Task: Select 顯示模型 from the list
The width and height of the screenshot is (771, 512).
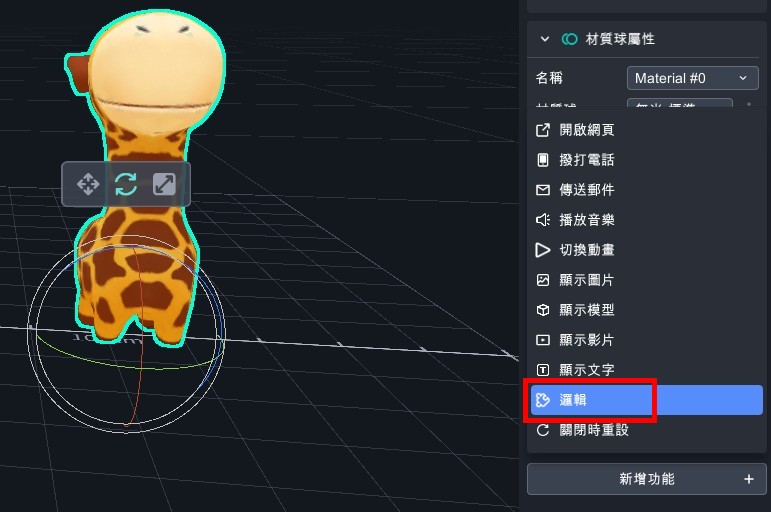Action: pyautogui.click(x=587, y=310)
